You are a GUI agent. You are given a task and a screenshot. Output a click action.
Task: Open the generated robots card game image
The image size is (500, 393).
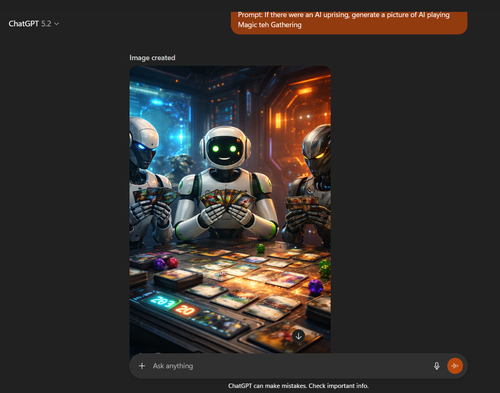tap(230, 209)
